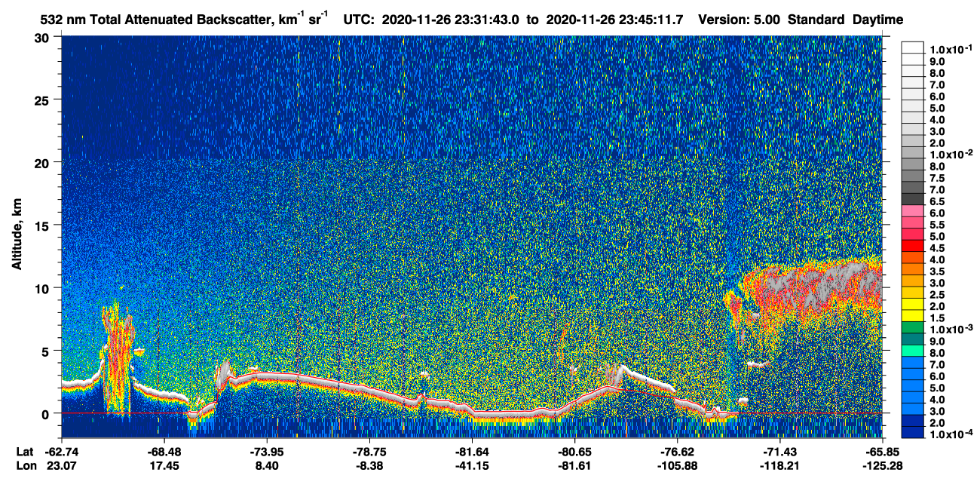
Task: Click longitude value "8.40"
Action: 267,466
